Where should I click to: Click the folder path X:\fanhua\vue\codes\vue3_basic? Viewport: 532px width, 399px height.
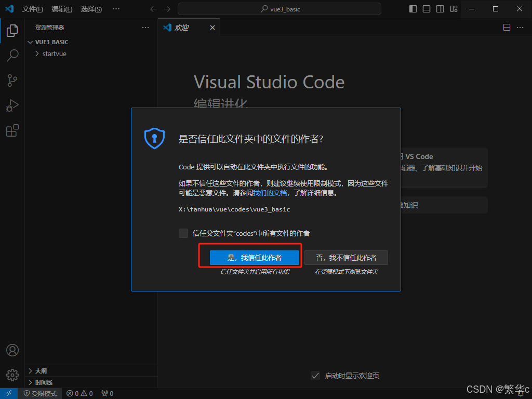(x=234, y=209)
